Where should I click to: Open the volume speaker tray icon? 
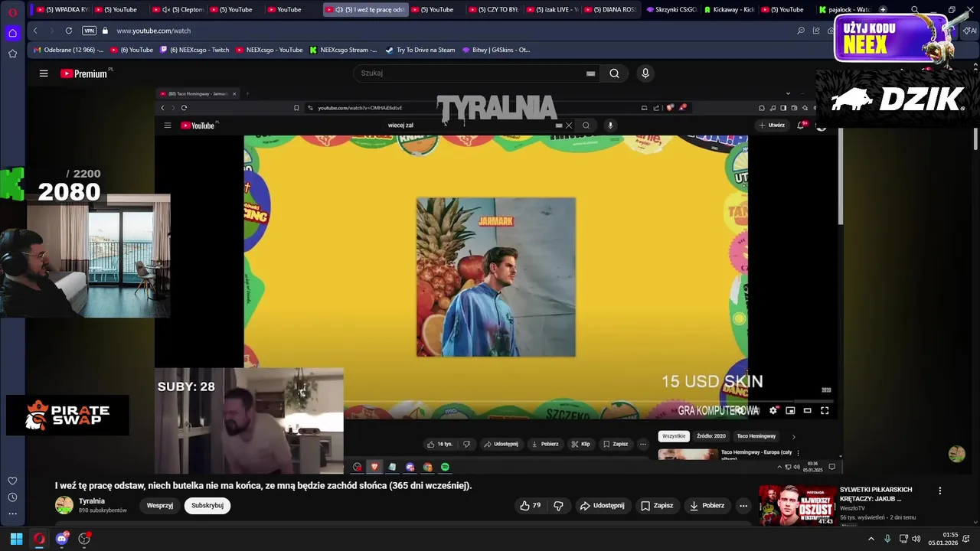[x=916, y=539]
